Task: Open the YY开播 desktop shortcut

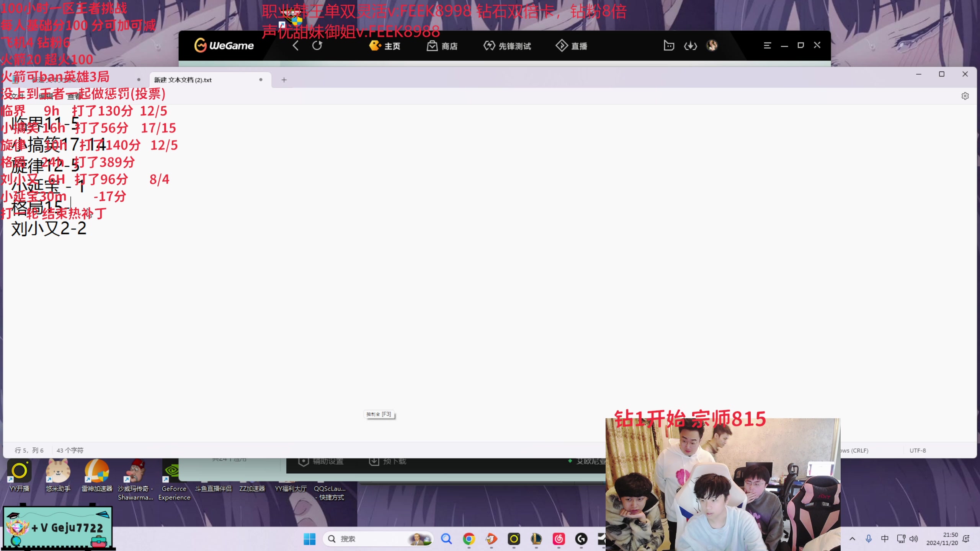Action: pyautogui.click(x=19, y=476)
